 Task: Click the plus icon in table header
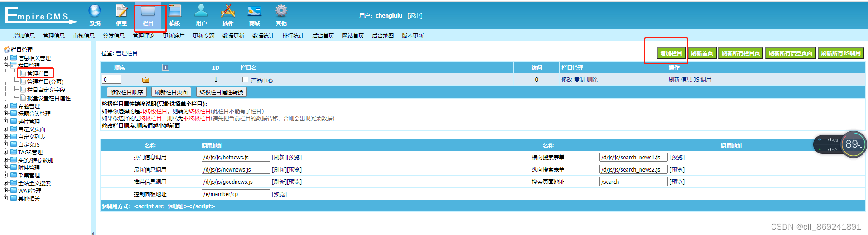pos(166,67)
